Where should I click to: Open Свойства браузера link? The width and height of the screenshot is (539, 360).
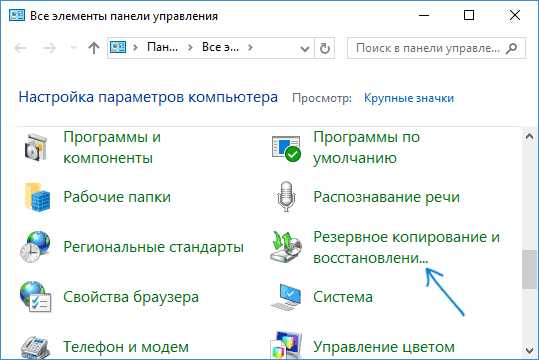pos(131,297)
